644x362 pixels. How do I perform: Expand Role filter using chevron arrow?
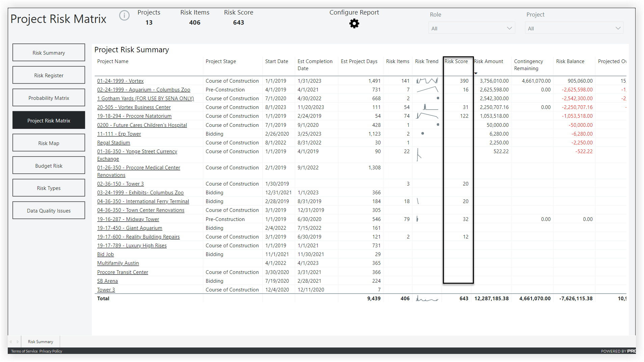pyautogui.click(x=509, y=28)
